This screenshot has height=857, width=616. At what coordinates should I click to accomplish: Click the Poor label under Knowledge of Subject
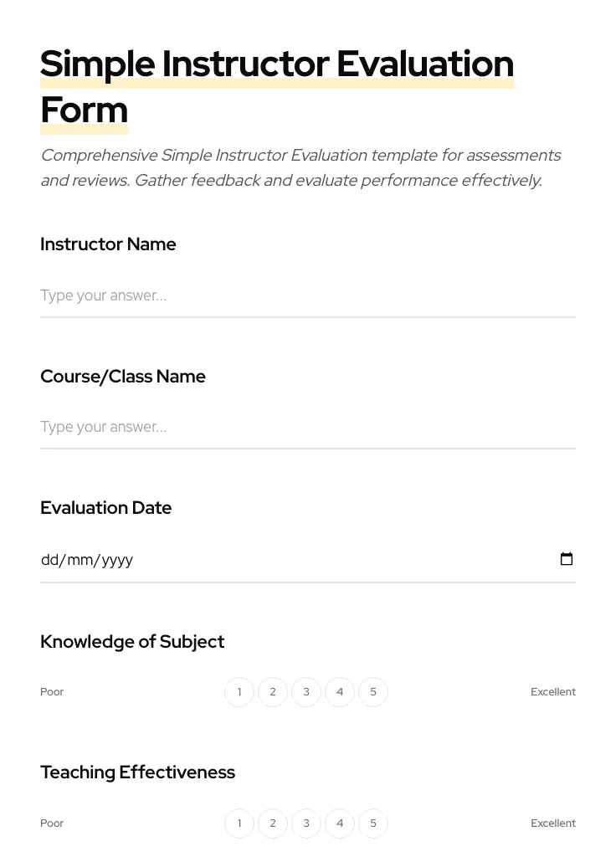(52, 692)
